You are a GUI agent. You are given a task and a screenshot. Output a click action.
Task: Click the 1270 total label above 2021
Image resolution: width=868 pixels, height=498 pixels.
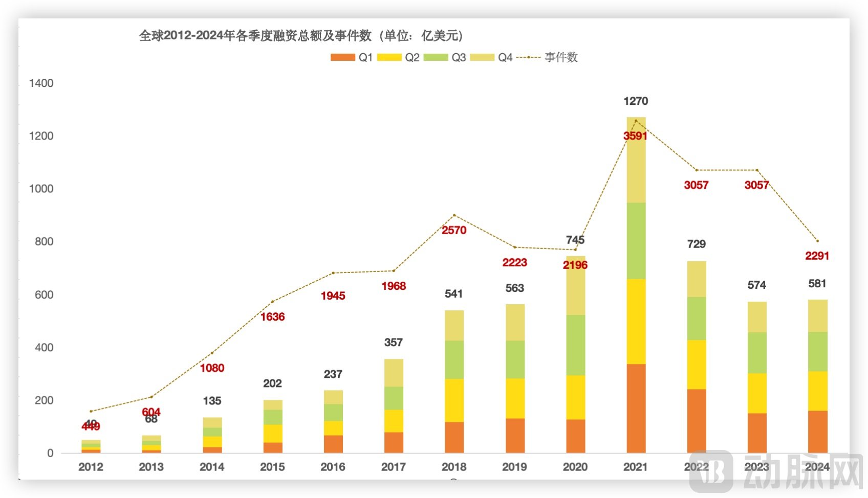click(636, 101)
